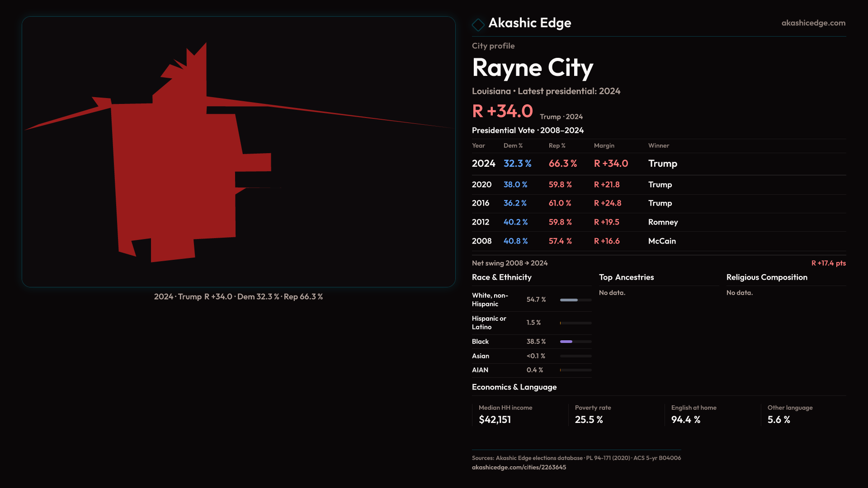868x488 pixels.
Task: Open the akashicedge.com link in header
Action: pos(813,23)
